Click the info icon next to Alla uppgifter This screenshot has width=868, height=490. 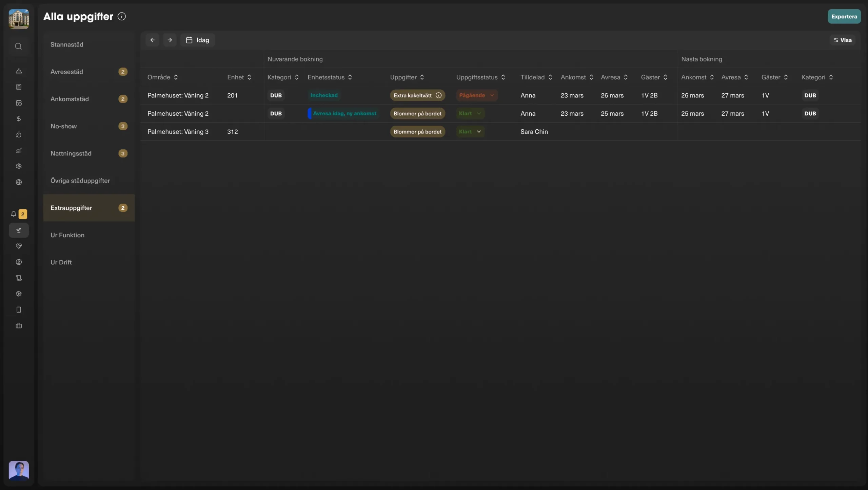122,16
